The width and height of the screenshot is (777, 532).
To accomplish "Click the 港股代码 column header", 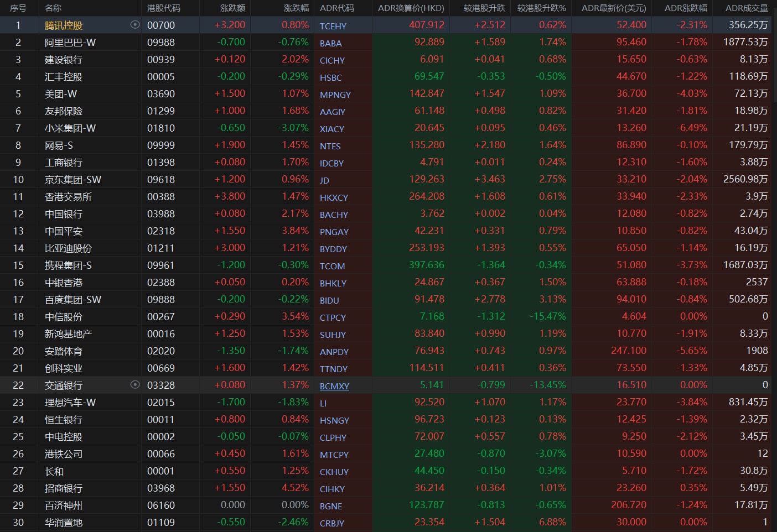I will click(163, 8).
